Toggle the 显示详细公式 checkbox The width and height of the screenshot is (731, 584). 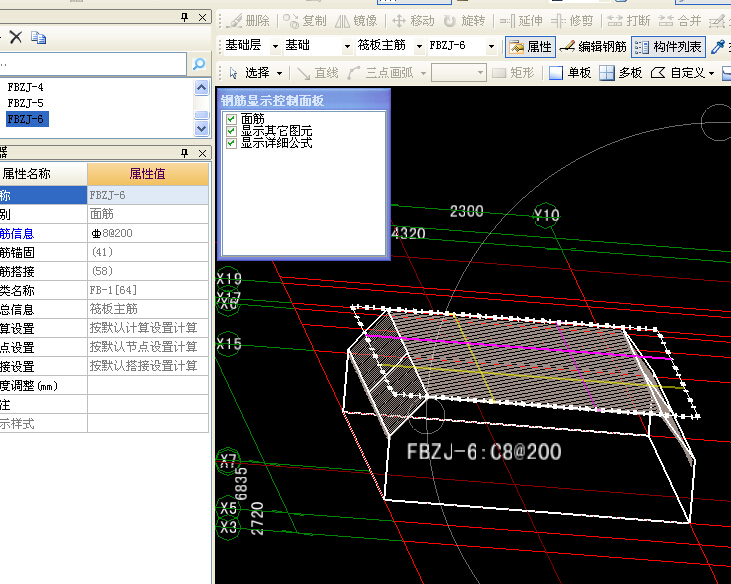(231, 143)
